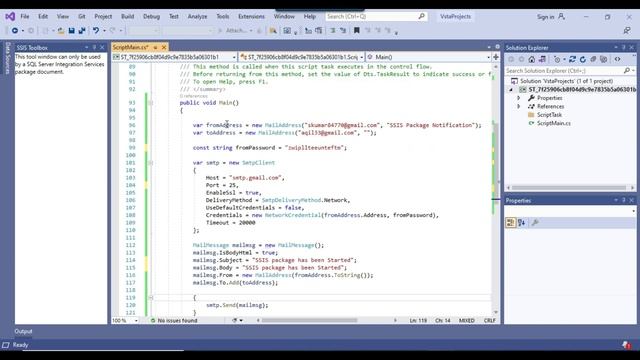
Task: Click the Refresh icon in Solution Explorer
Action: 582,60
